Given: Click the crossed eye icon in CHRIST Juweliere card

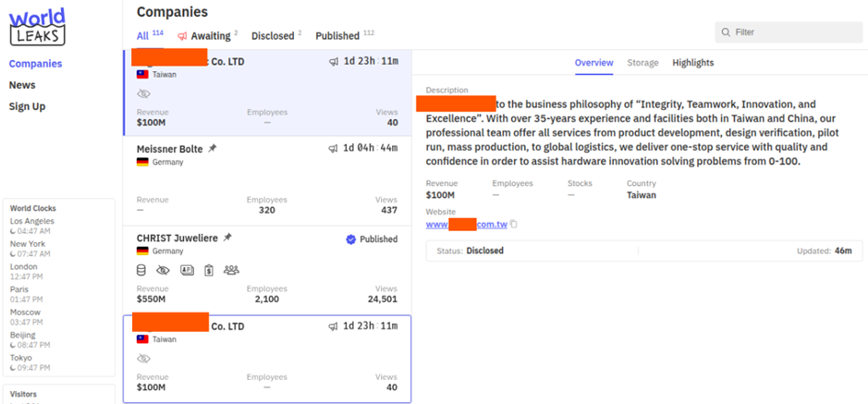Looking at the screenshot, I should click(164, 270).
